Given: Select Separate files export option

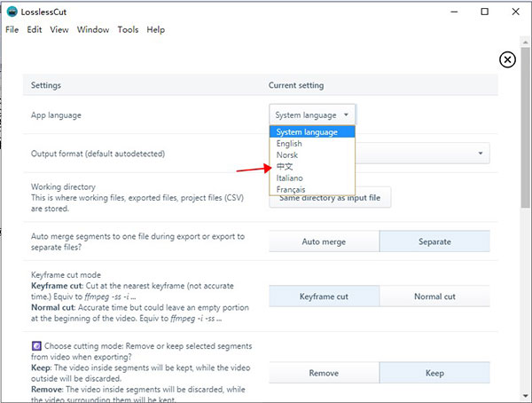Looking at the screenshot, I should point(434,241).
